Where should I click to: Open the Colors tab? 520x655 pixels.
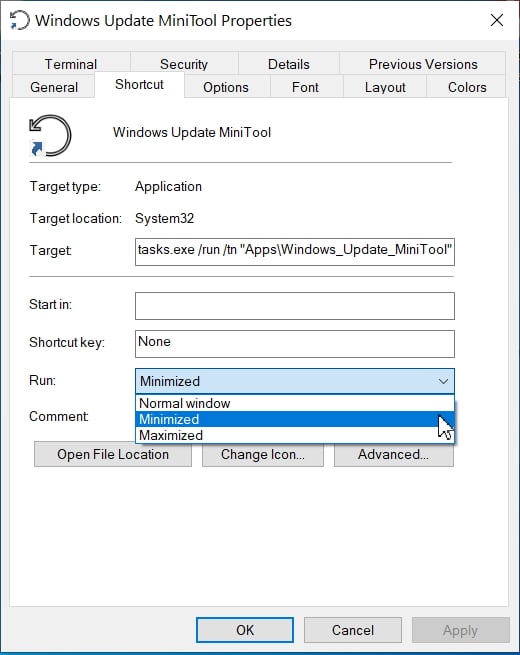tap(467, 87)
